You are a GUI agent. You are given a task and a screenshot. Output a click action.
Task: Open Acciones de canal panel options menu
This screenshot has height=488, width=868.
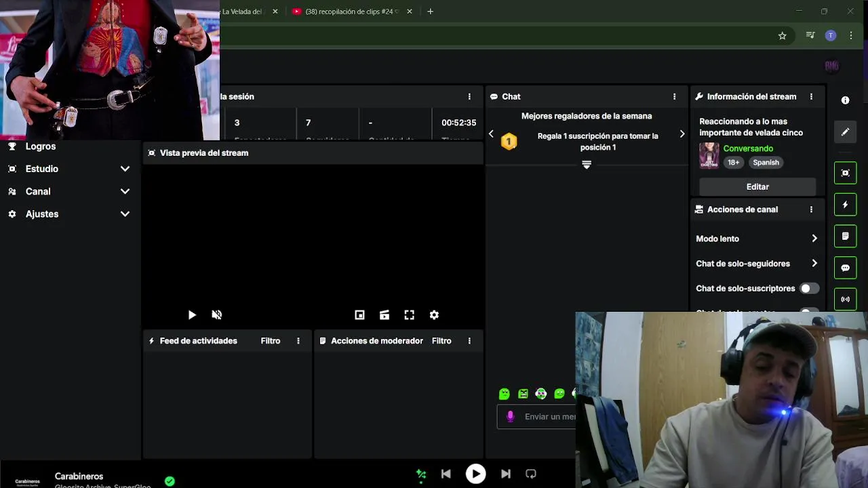pos(811,209)
